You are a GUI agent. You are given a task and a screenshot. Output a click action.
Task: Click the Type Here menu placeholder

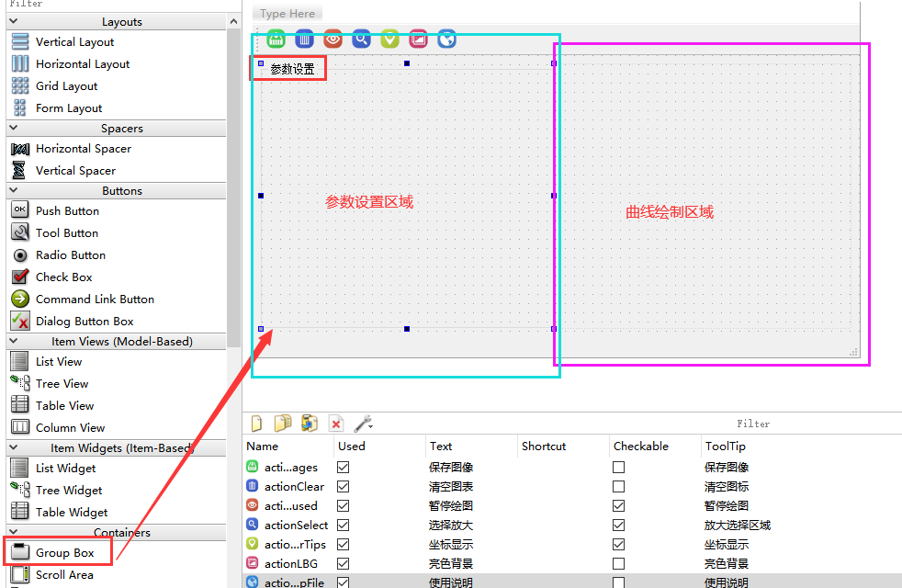(x=287, y=13)
